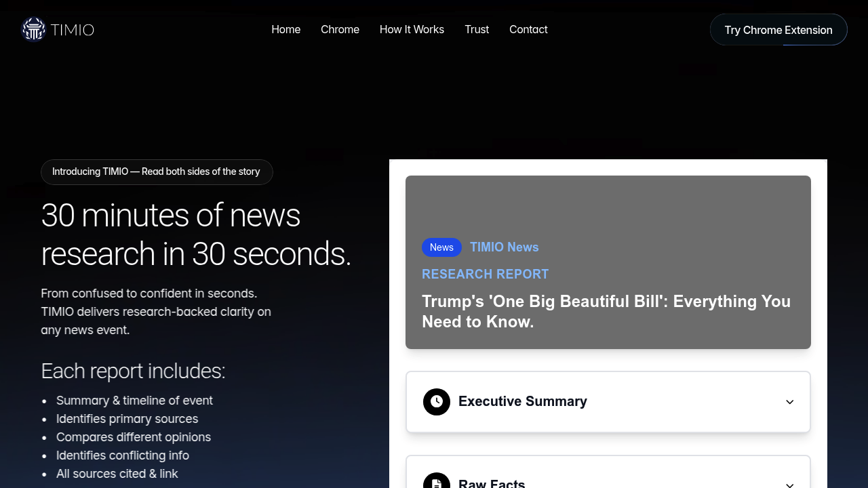Open the Contact page
The width and height of the screenshot is (868, 488).
point(528,29)
